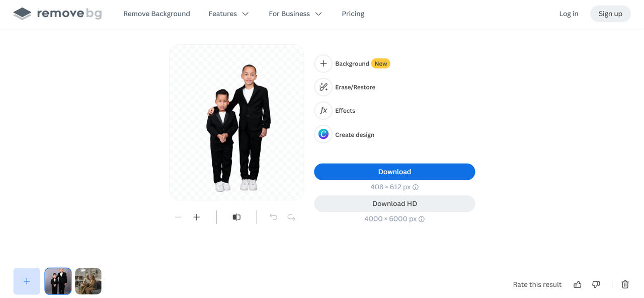Screen dimensions: 644x298
Task: Open the Background options via the plus icon
Action: 323,63
